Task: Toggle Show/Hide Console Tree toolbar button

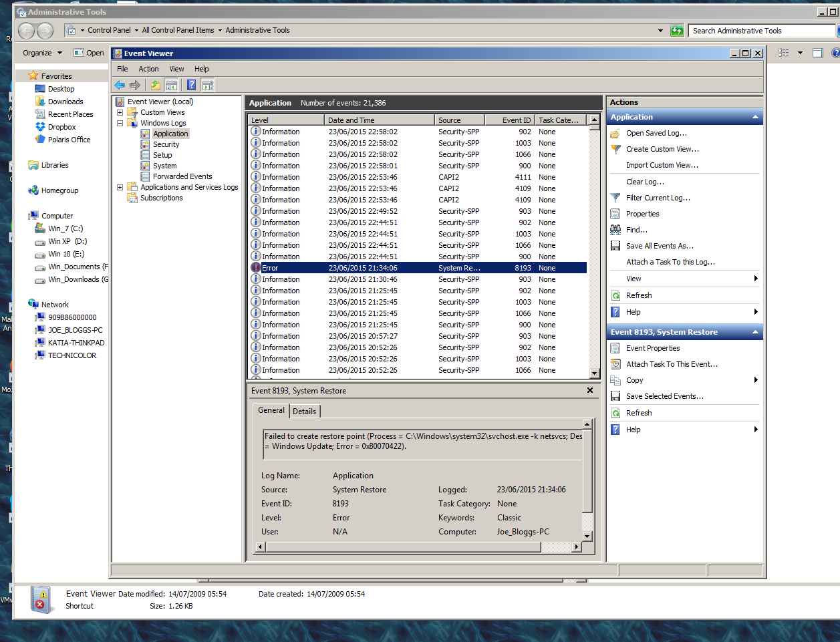Action: pyautogui.click(x=172, y=85)
